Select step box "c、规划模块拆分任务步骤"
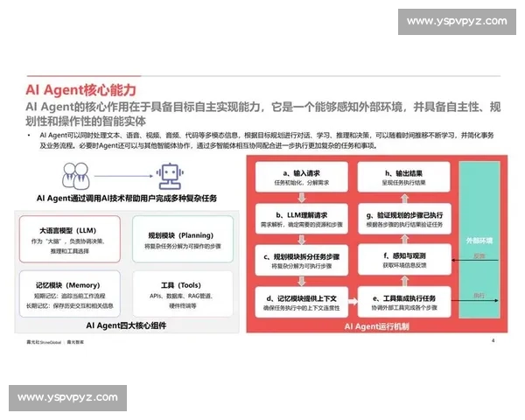 coord(301,260)
